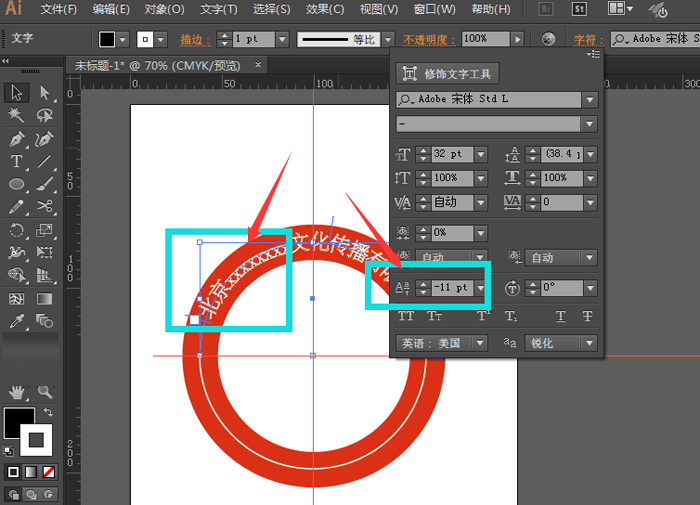Select the Pen tool
This screenshot has height=505, width=700.
(x=17, y=139)
